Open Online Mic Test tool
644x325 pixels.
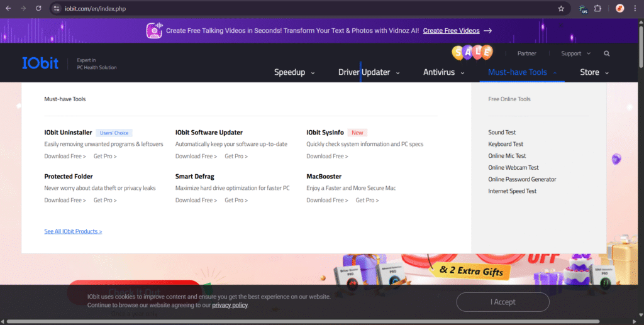507,156
